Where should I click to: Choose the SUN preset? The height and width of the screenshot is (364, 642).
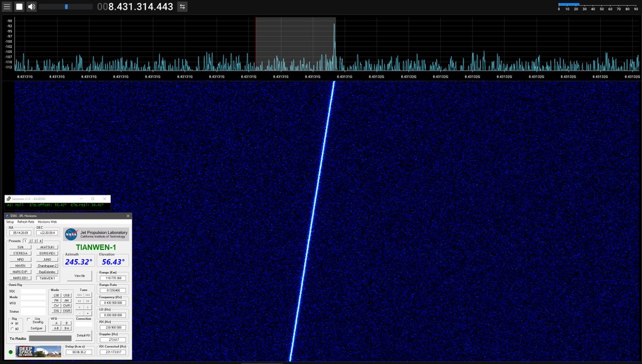(20, 247)
